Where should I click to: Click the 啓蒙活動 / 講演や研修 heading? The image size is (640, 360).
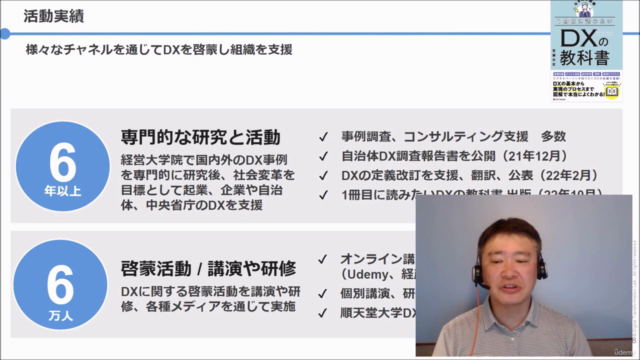click(208, 269)
